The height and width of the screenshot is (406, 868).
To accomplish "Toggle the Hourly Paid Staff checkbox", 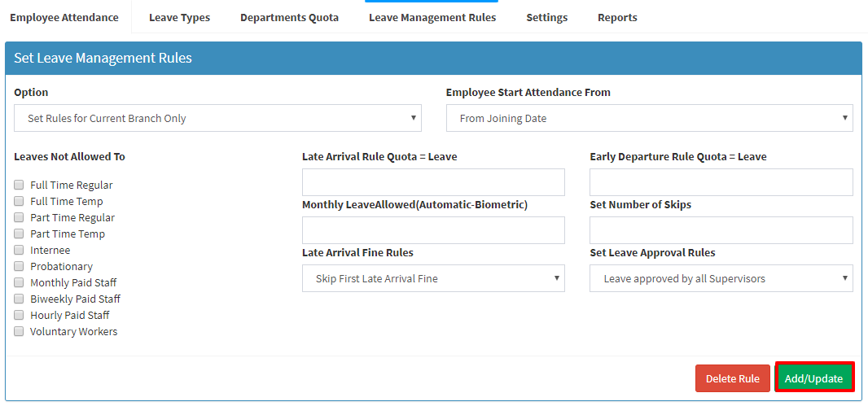I will (19, 315).
